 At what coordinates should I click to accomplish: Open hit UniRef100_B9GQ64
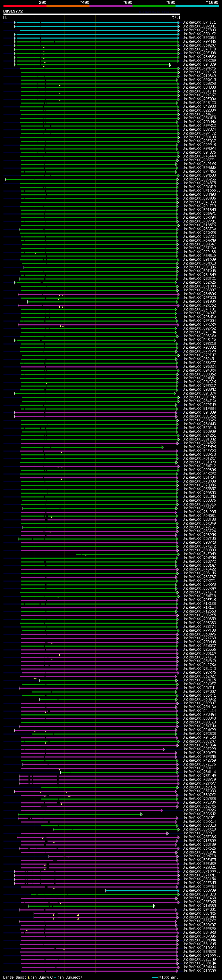[x=199, y=38]
